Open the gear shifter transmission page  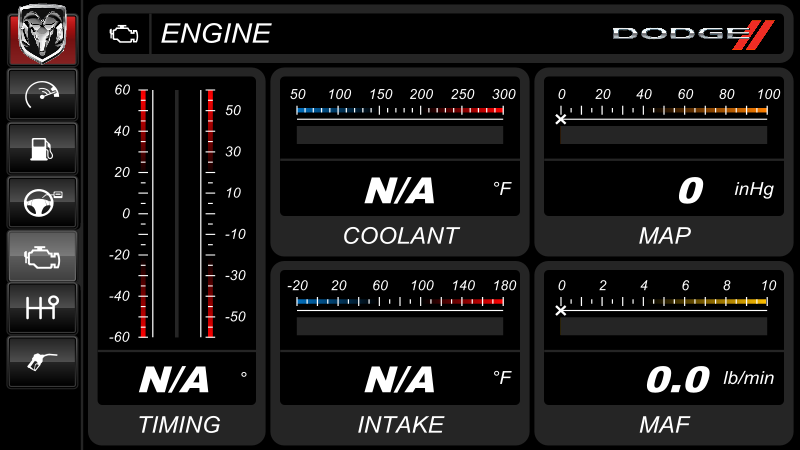tap(42, 309)
